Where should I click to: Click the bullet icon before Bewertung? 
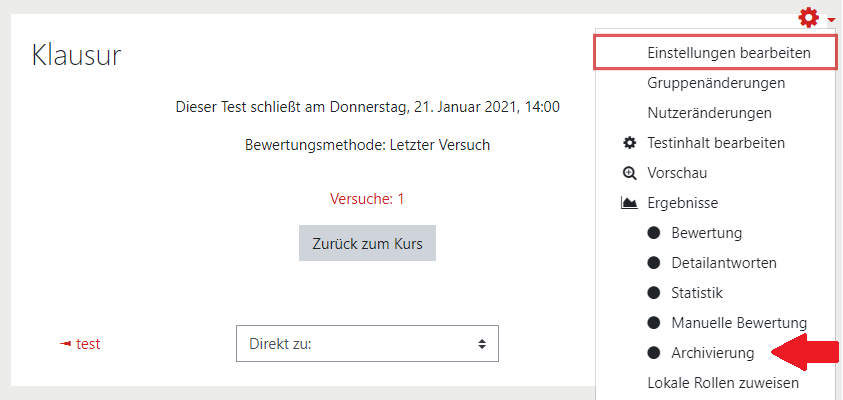coord(653,233)
